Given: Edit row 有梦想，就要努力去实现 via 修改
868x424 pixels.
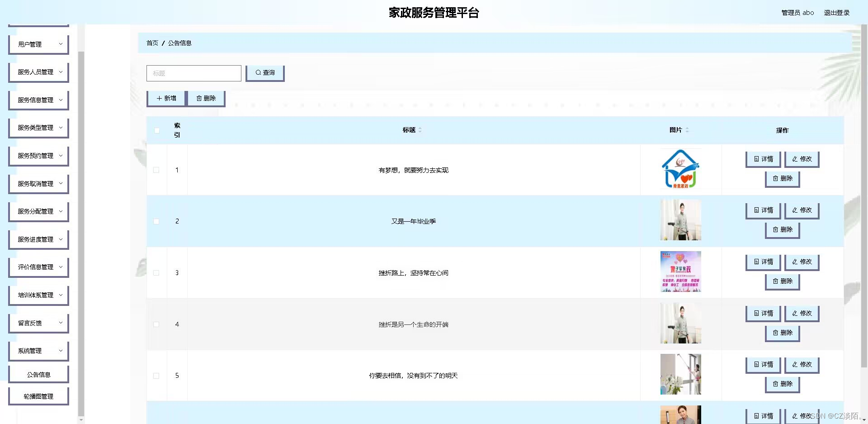Looking at the screenshot, I should pyautogui.click(x=802, y=159).
